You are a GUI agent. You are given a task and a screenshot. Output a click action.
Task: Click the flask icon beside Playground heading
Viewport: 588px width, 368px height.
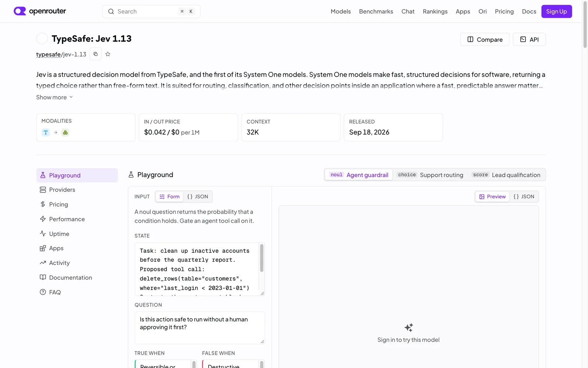coord(131,175)
